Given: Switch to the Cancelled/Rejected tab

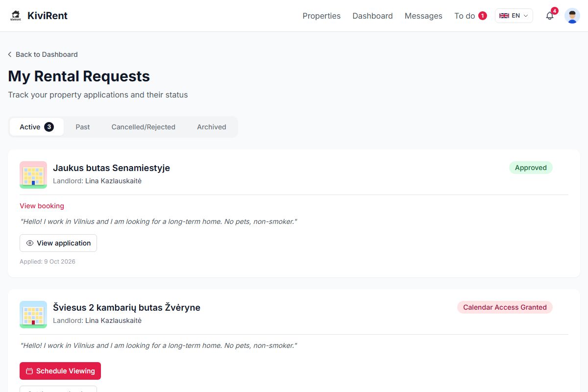Looking at the screenshot, I should click(x=144, y=127).
